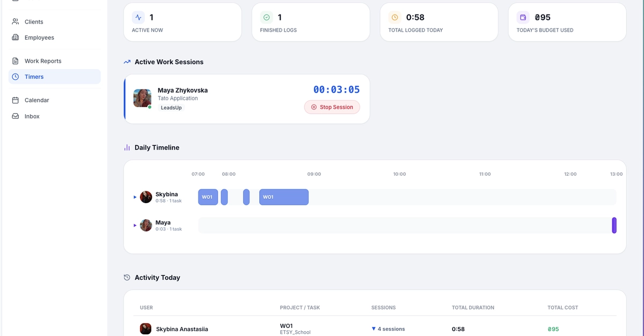Click the running timer 00:03:05
The height and width of the screenshot is (336, 644).
pos(336,89)
